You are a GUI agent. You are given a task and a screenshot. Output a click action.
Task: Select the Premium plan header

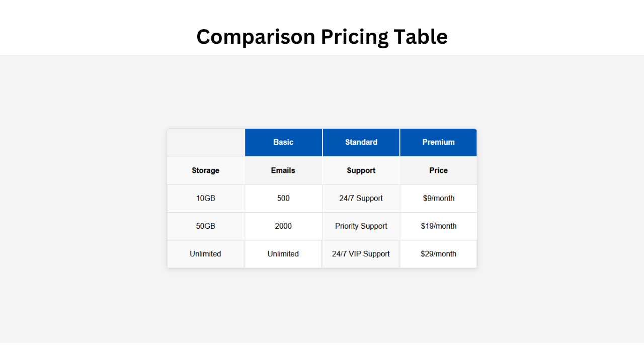tap(438, 142)
